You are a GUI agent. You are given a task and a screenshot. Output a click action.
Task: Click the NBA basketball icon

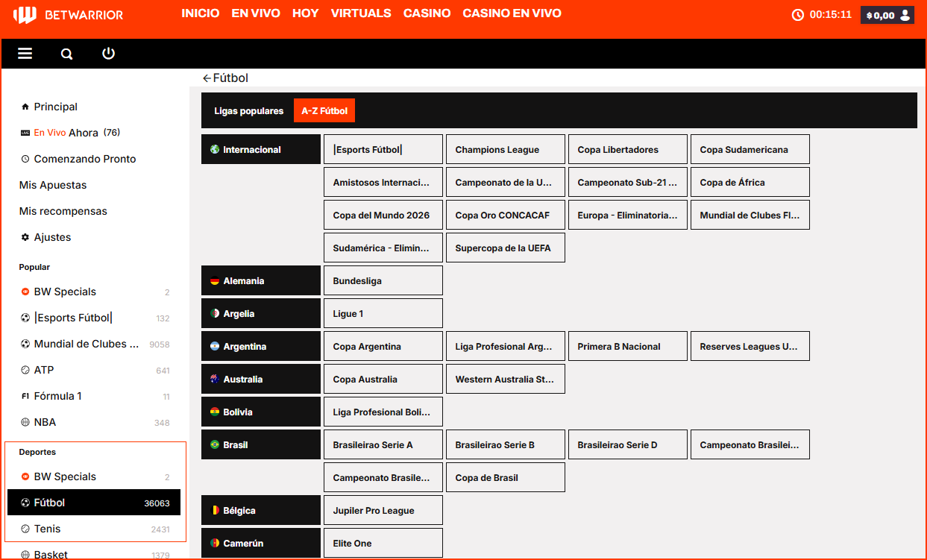click(25, 422)
